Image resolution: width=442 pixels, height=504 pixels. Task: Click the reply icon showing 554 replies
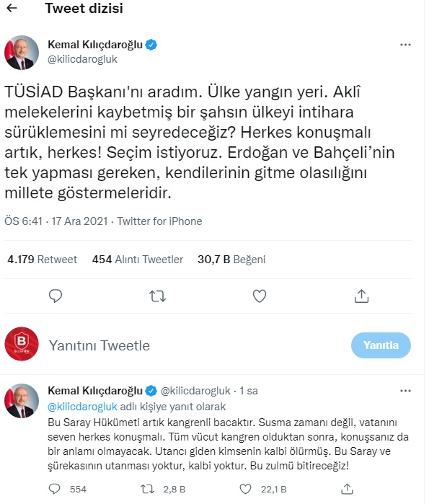pos(56,490)
